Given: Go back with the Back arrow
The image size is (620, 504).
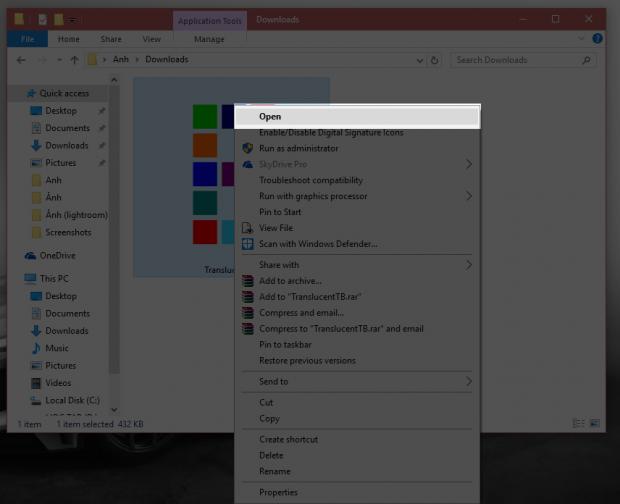Looking at the screenshot, I should point(21,60).
